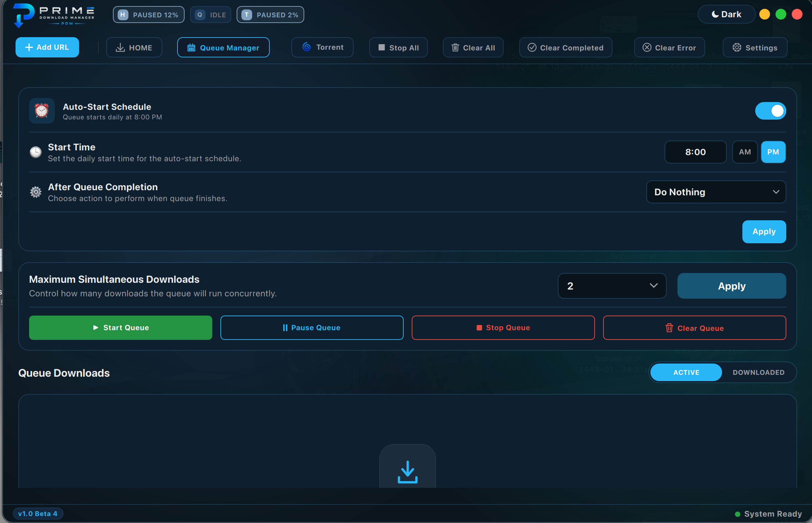Click the Torrent spiral icon

307,47
